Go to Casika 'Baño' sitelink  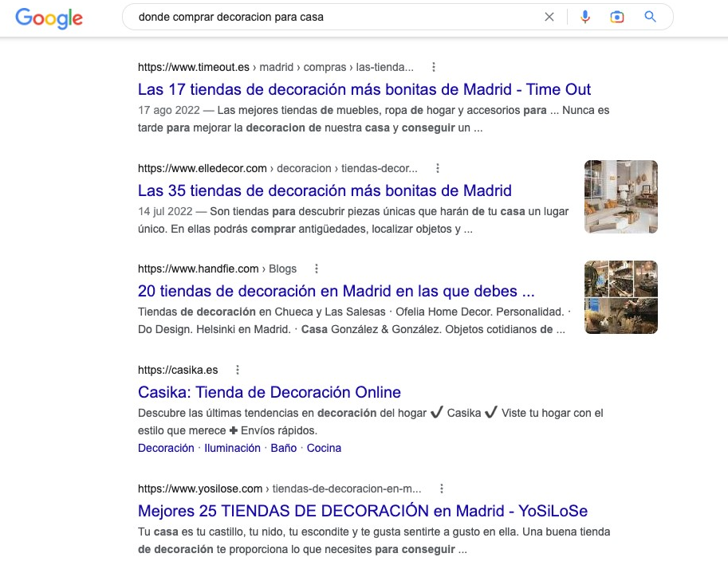click(283, 448)
